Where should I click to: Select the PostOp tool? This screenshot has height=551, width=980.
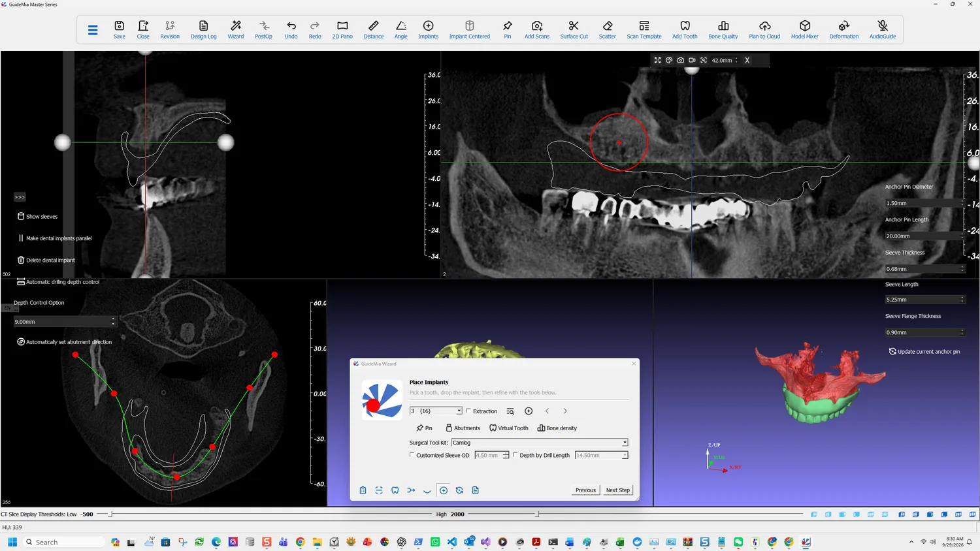263,29
